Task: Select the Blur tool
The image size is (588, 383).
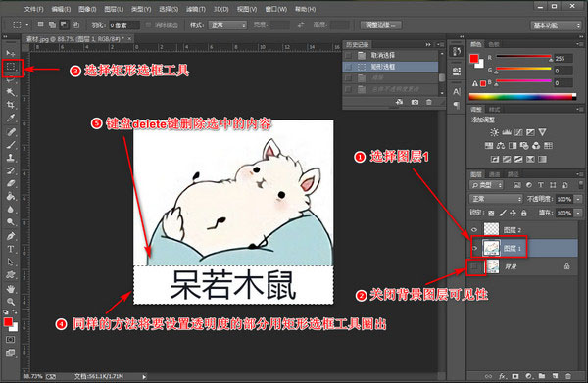Action: coord(11,209)
